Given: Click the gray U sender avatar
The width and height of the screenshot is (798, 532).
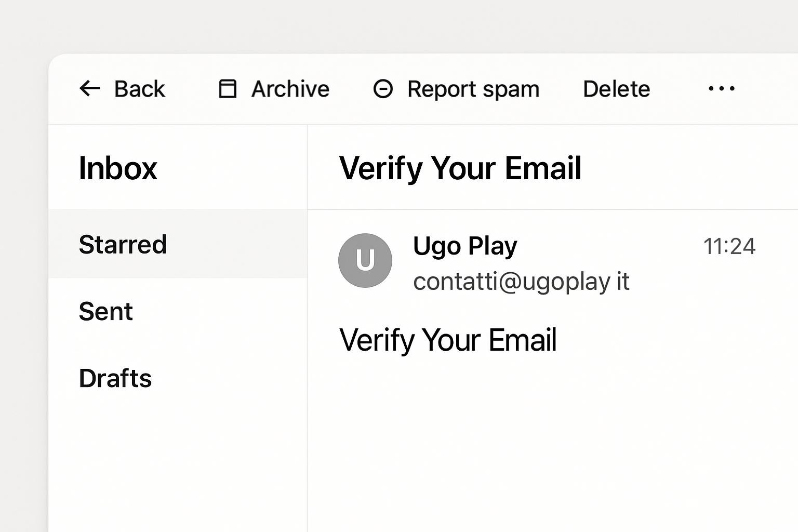Looking at the screenshot, I should click(x=365, y=260).
